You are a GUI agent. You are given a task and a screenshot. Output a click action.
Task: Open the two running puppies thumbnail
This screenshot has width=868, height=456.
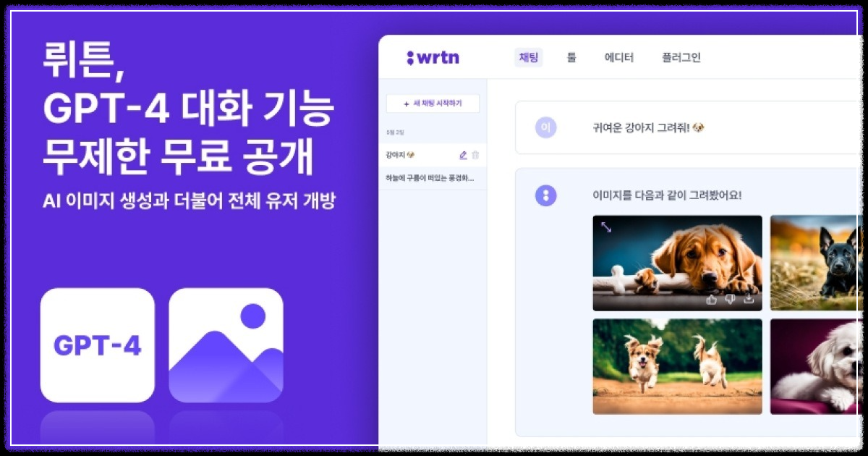point(677,366)
